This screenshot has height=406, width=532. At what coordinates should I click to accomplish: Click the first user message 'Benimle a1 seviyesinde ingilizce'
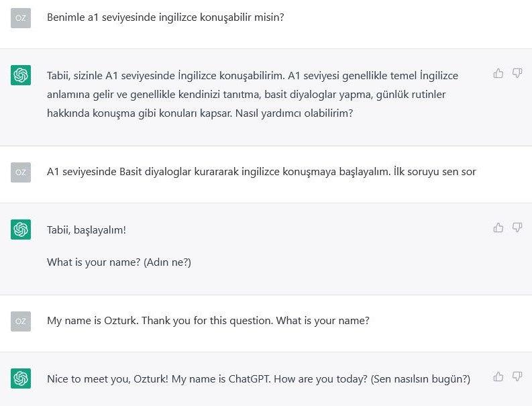point(165,17)
